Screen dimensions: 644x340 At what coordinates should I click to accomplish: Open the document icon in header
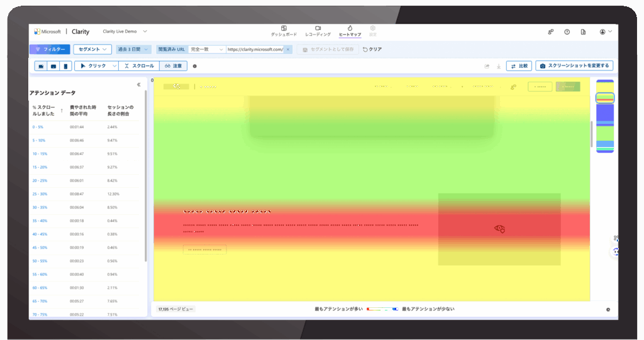point(583,31)
